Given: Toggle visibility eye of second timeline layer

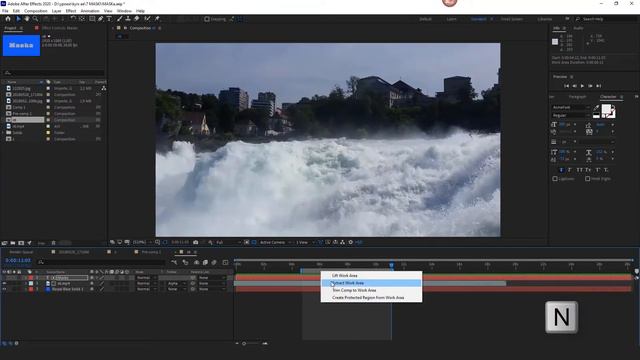Looking at the screenshot, I should click(4, 283).
